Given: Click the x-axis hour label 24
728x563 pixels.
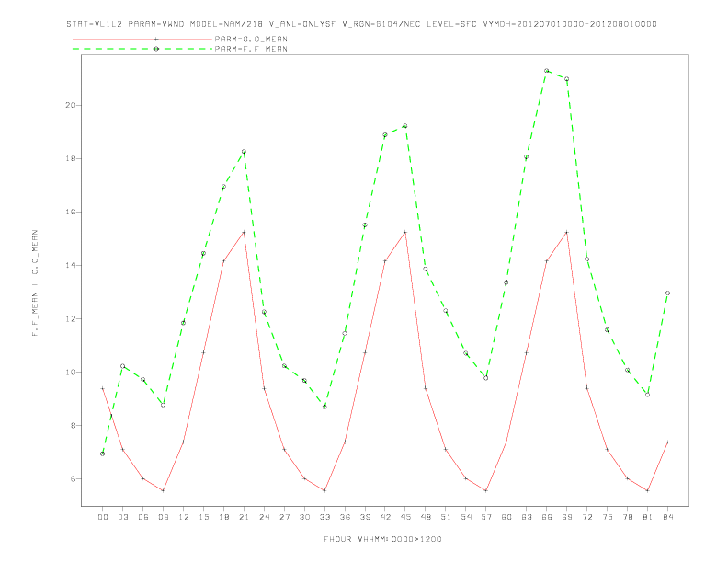Looking at the screenshot, I should point(264,517).
